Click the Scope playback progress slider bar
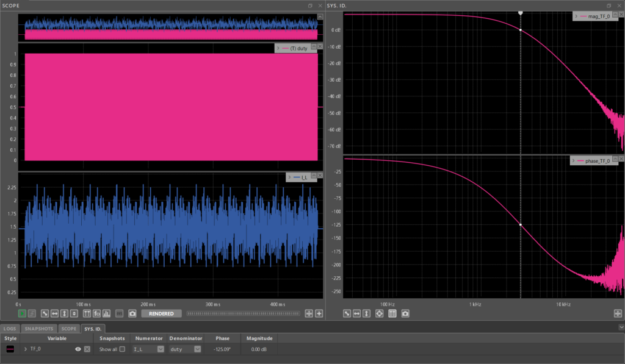The image size is (625, 364). 243,314
